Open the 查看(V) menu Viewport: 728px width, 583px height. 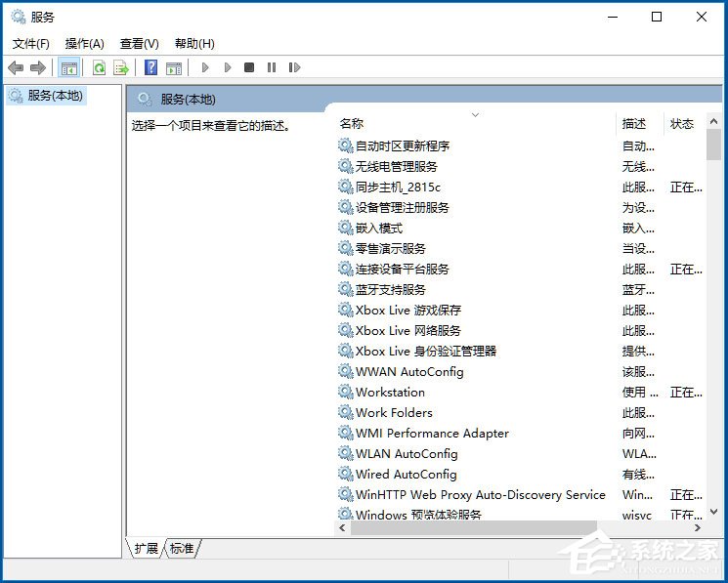point(139,44)
